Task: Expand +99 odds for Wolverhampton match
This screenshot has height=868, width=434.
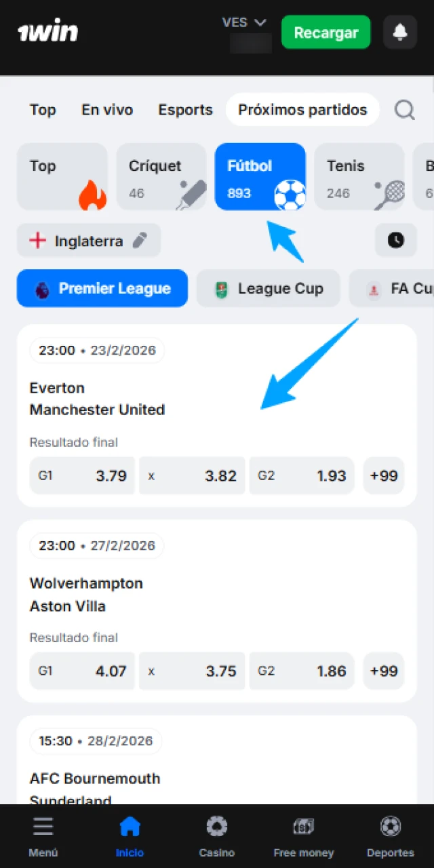Action: tap(384, 671)
